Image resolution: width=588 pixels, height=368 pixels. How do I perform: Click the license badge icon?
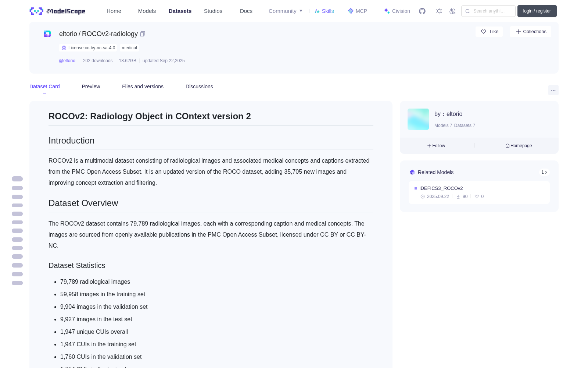tap(64, 48)
